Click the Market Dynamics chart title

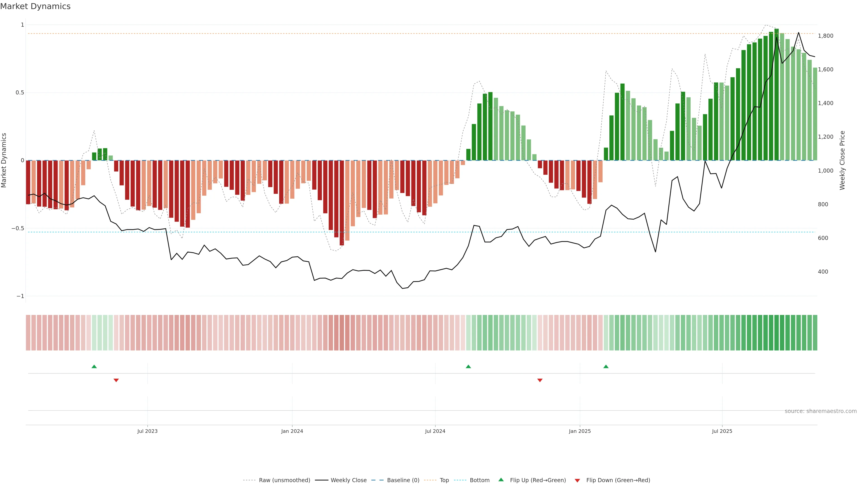(35, 6)
